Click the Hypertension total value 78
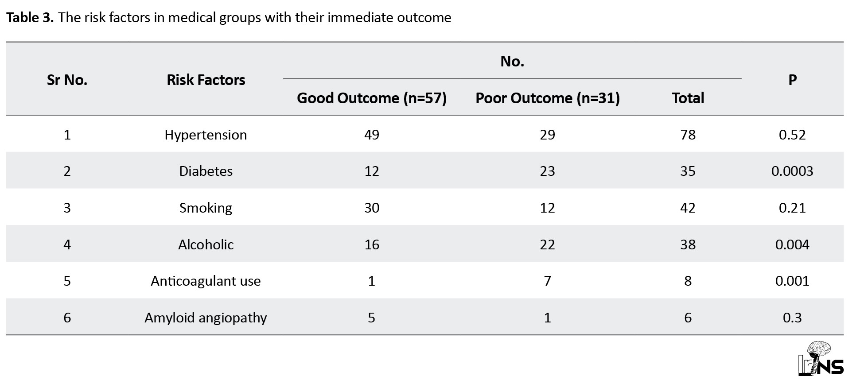 click(688, 135)
